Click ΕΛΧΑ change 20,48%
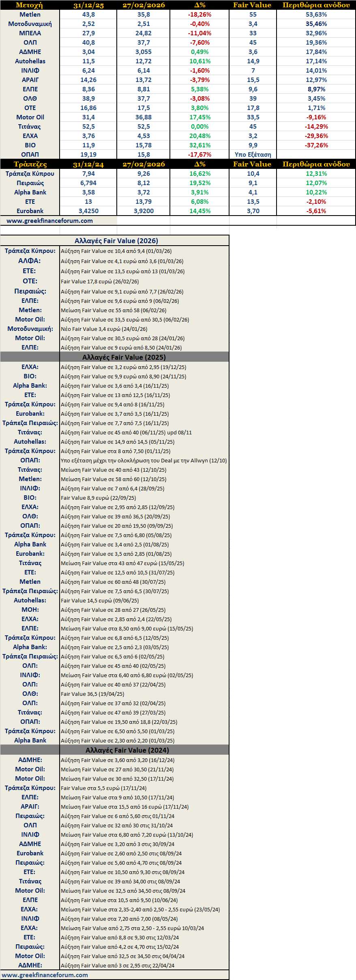This screenshot has width=356, height=980. tap(199, 136)
